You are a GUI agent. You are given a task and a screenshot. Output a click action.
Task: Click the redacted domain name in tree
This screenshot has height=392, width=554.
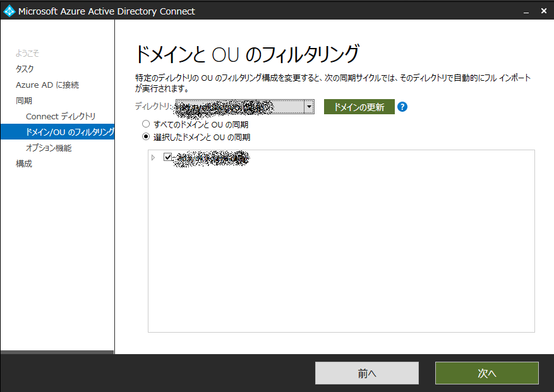211,159
